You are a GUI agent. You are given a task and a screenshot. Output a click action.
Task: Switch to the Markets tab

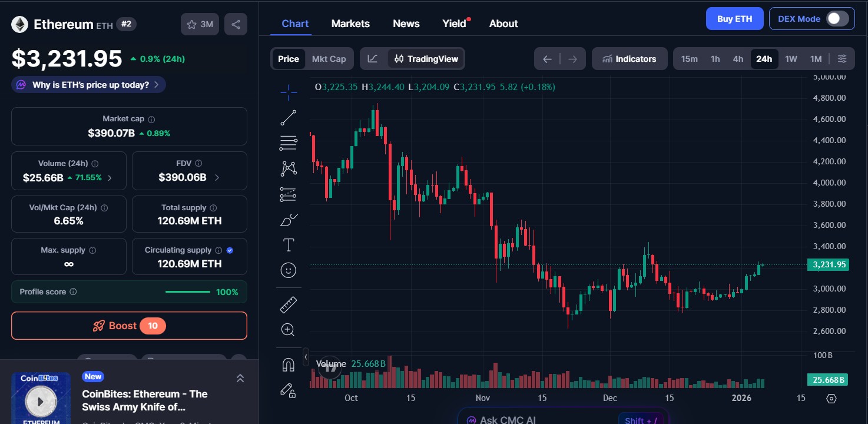350,24
